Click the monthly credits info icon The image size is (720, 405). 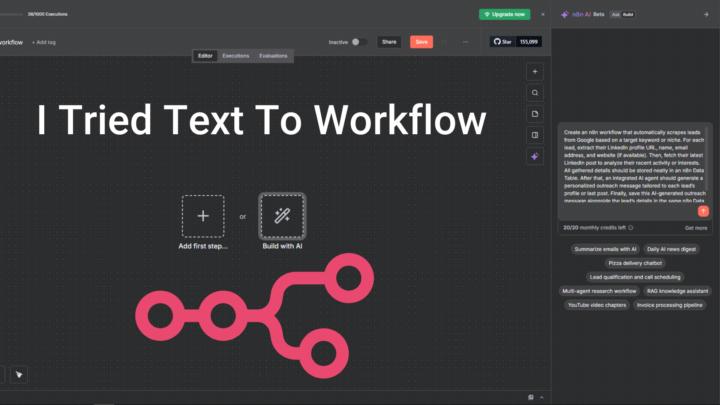click(x=631, y=228)
